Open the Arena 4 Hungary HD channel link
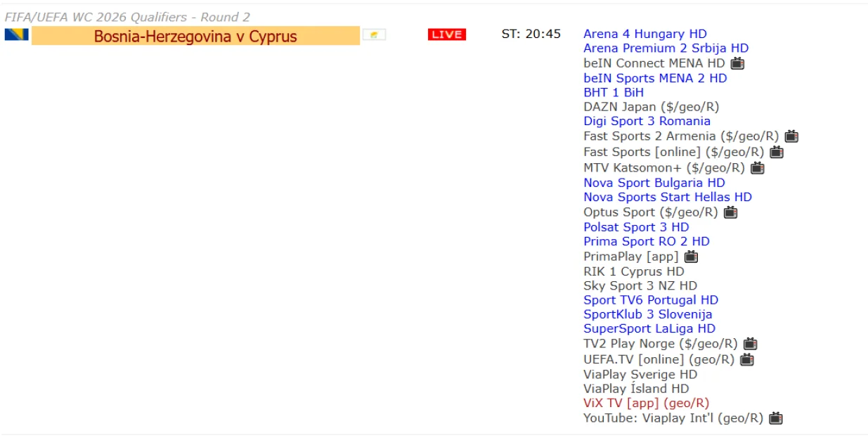 click(x=644, y=33)
